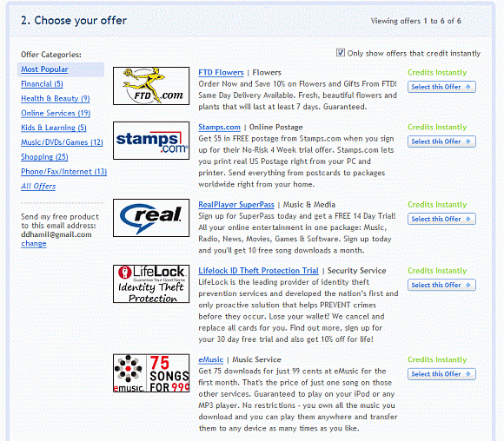Open the RealPlayer SuperPass title link
The height and width of the screenshot is (441, 504).
click(236, 205)
